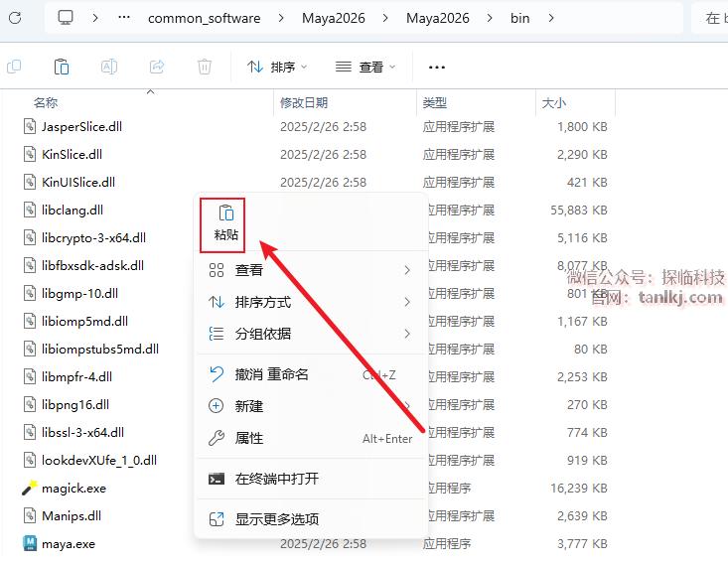Expand chevron after common_software breadcrumb
The image size is (728, 566).
tap(281, 18)
